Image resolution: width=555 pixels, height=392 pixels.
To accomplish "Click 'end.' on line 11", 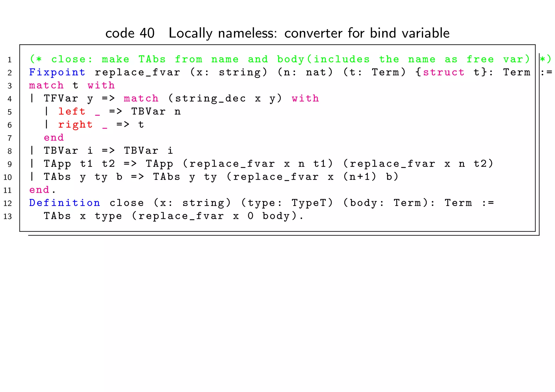I will (x=42, y=190).
